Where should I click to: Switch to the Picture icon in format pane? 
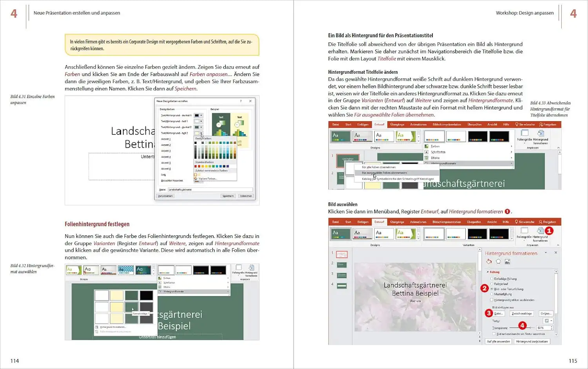point(507,262)
